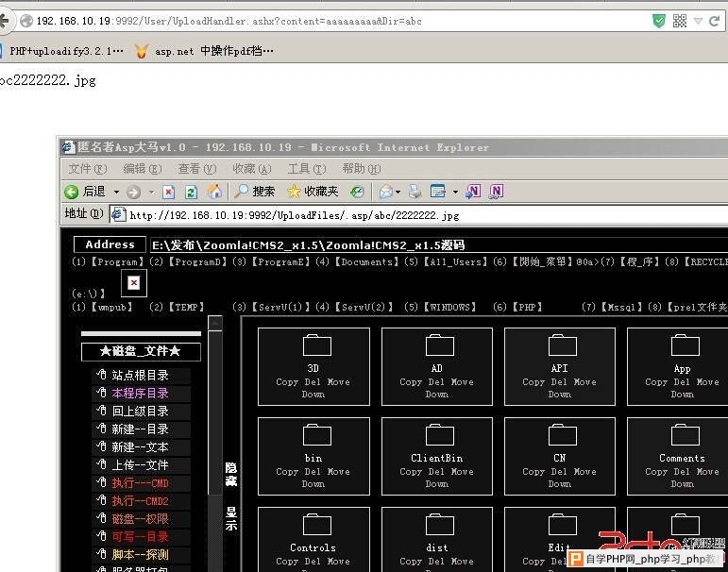The height and width of the screenshot is (572, 728).
Task: Click Del under the 3D folder
Action: coord(313,381)
